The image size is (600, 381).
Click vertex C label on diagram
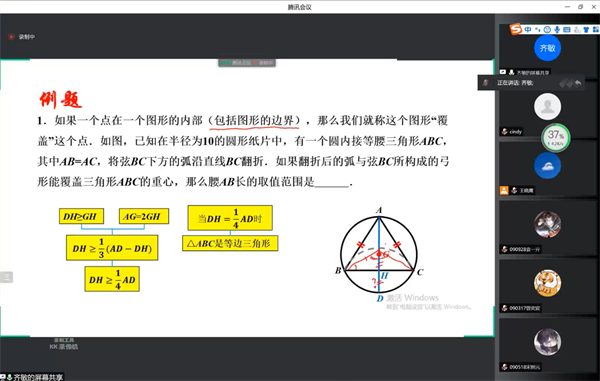point(420,272)
